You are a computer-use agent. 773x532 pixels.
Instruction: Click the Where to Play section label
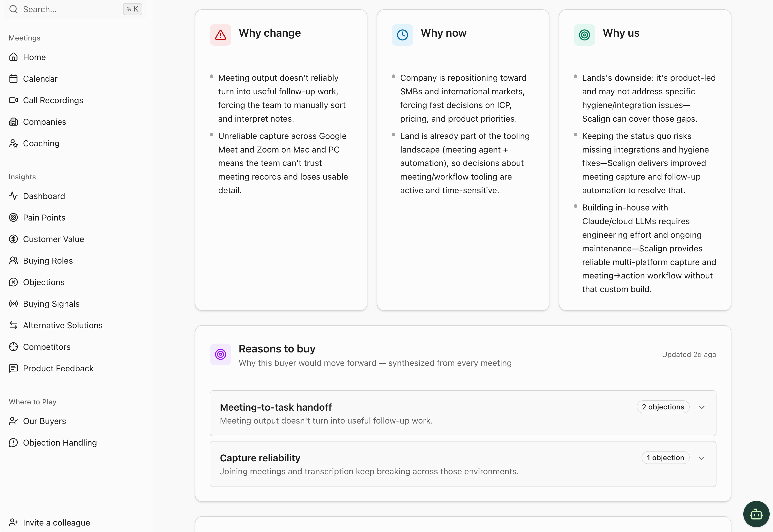tap(33, 402)
